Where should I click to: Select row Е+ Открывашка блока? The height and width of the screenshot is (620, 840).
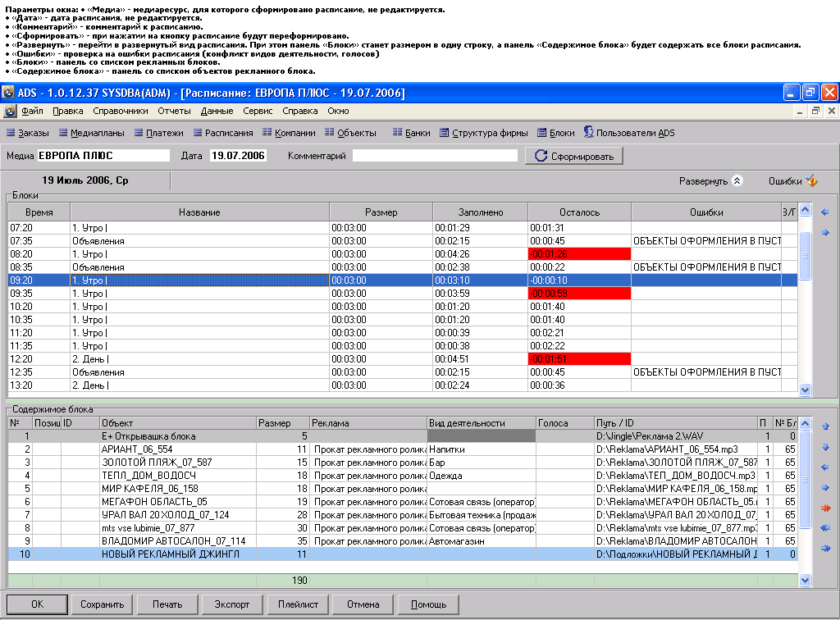403,436
